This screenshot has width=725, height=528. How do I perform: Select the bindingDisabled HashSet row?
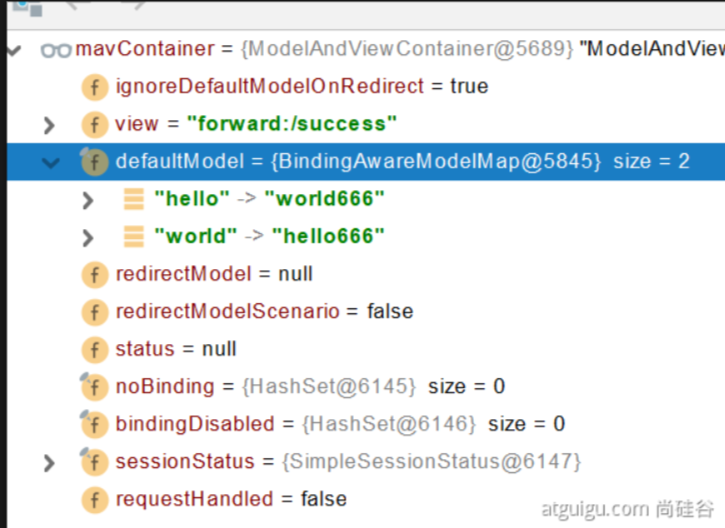click(x=366, y=424)
